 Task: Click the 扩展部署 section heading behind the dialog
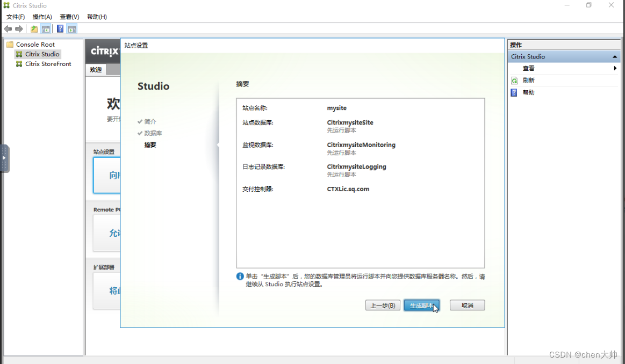[x=104, y=267]
